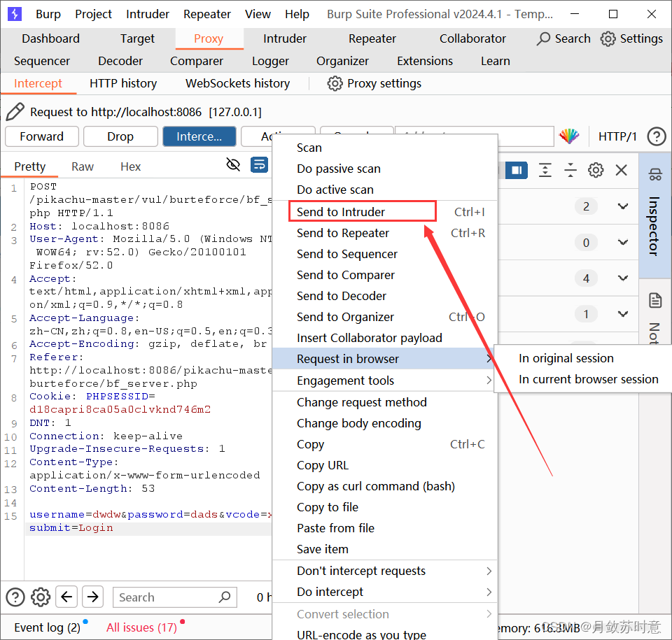This screenshot has height=640, width=672.
Task: Select Send to Repeater
Action: click(x=385, y=233)
